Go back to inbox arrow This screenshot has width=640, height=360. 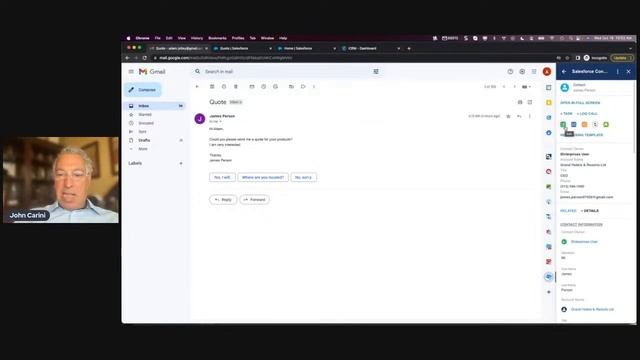pyautogui.click(x=197, y=87)
